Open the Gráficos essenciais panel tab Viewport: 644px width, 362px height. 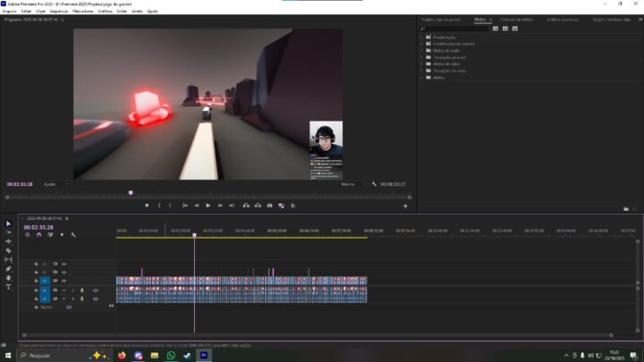pos(565,19)
